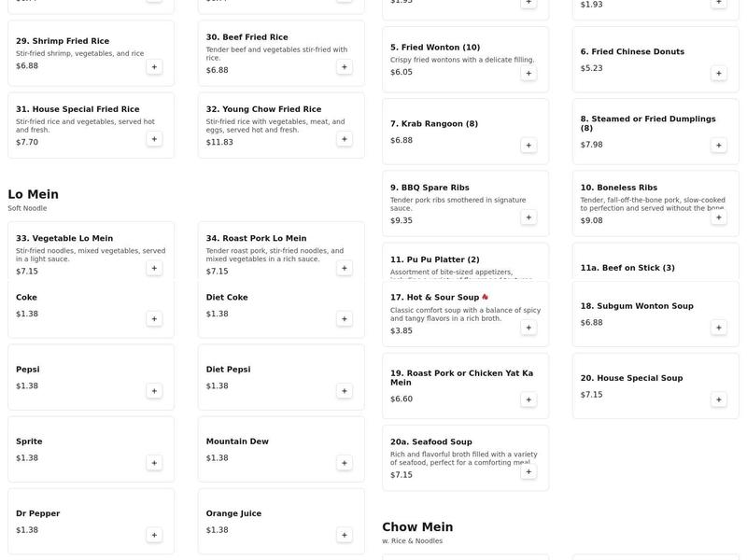This screenshot has width=747, height=560.
Task: Add Beef Fried Rice using plus button
Action: pyautogui.click(x=344, y=67)
